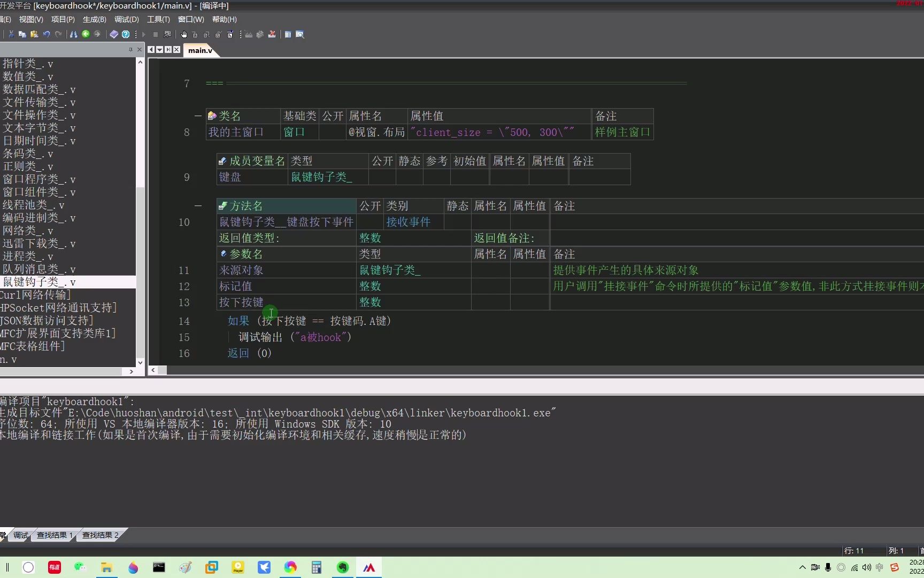Switch to 查找结果 1 tab
This screenshot has height=578, width=924.
click(x=55, y=535)
